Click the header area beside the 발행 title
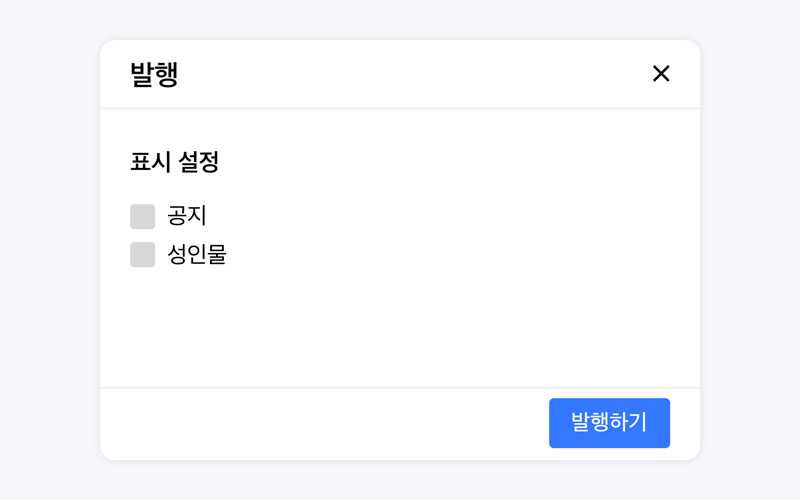 408,74
